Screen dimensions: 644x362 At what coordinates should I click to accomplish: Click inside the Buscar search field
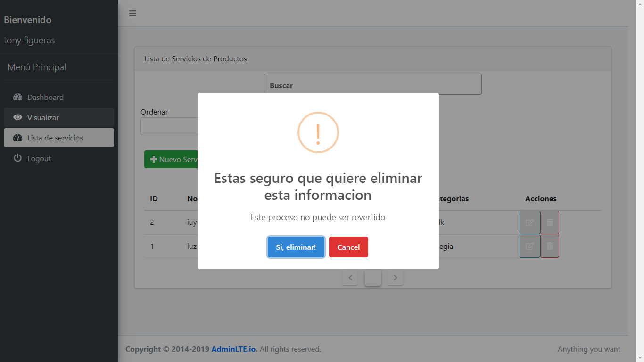(x=372, y=84)
